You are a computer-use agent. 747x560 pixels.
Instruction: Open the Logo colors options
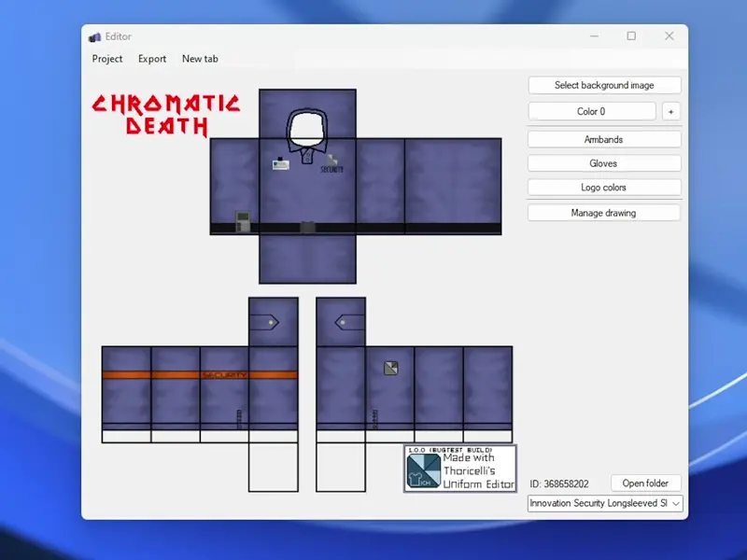click(x=603, y=188)
